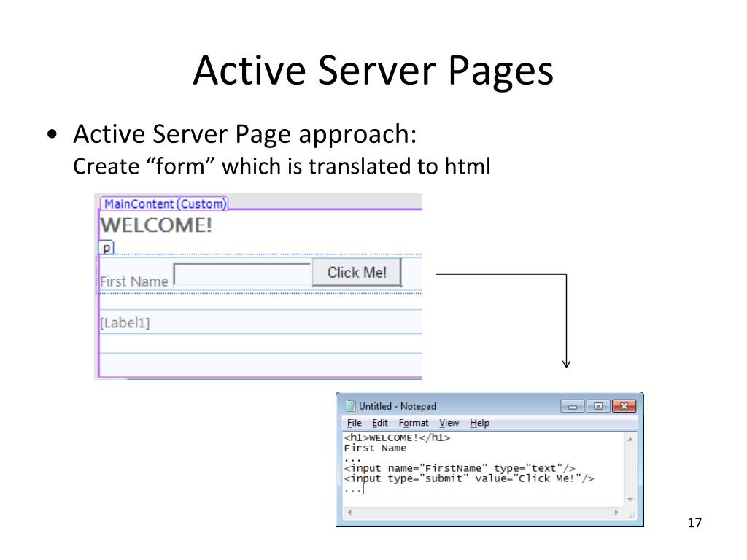Click the WELCOME! heading in designer
Viewport: 747px width, 560px height.
pyautogui.click(x=156, y=225)
